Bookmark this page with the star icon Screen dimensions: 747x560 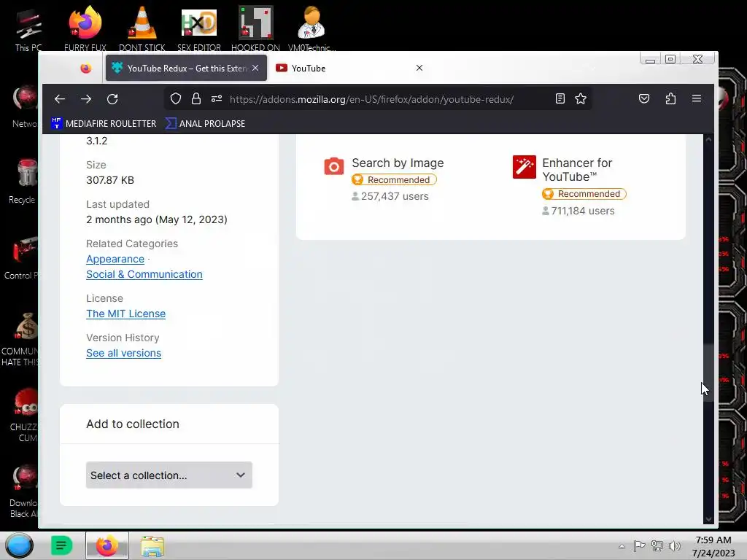[x=580, y=98]
